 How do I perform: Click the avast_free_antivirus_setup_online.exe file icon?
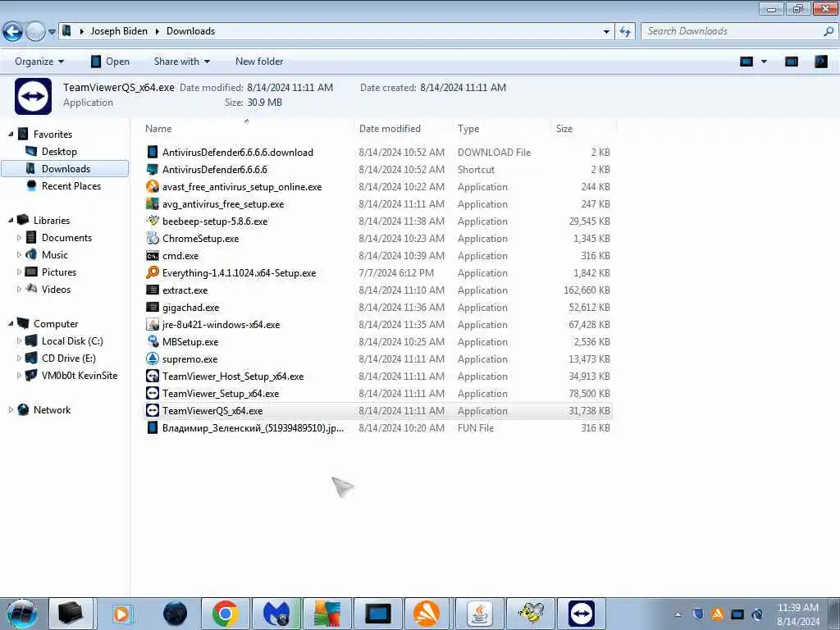coord(153,186)
